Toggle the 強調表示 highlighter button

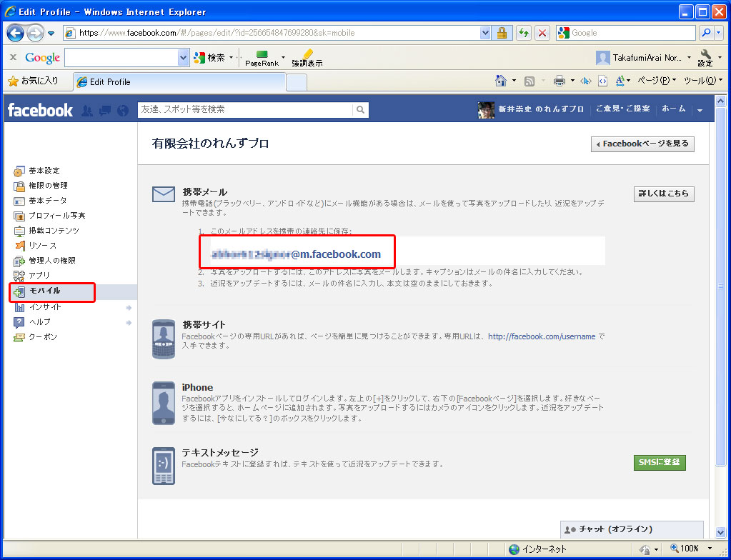click(x=307, y=59)
